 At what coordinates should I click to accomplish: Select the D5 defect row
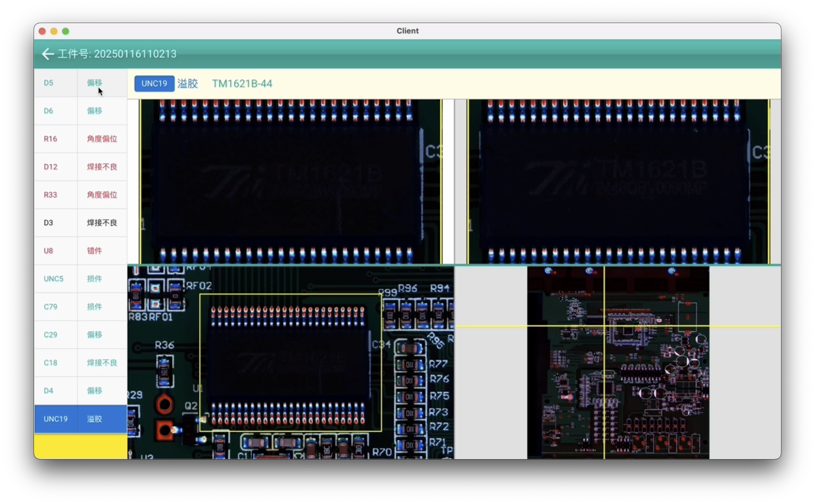[x=80, y=83]
